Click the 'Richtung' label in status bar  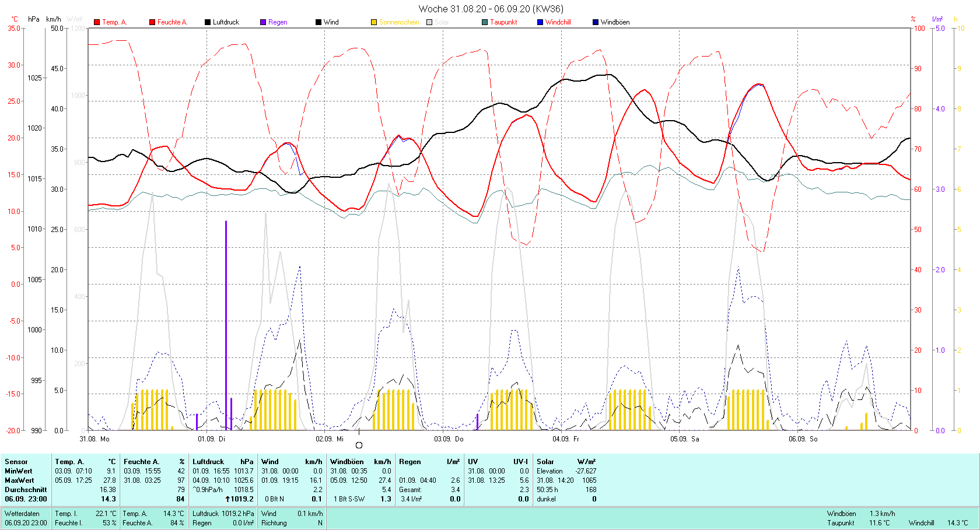274,523
